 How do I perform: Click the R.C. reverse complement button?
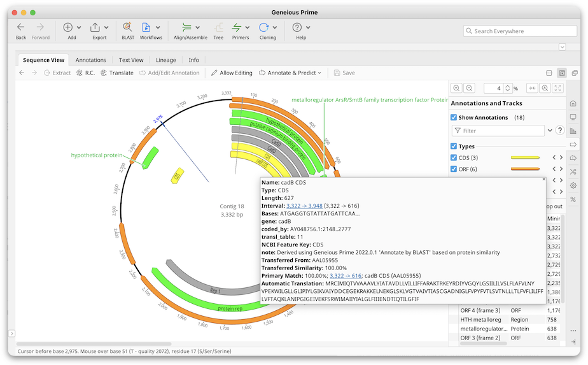[x=85, y=73]
